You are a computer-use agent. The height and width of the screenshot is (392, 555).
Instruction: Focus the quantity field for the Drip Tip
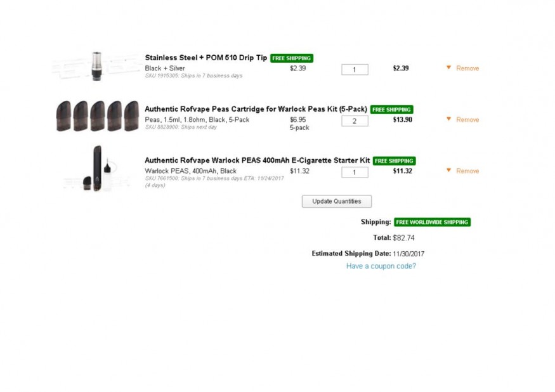point(355,70)
